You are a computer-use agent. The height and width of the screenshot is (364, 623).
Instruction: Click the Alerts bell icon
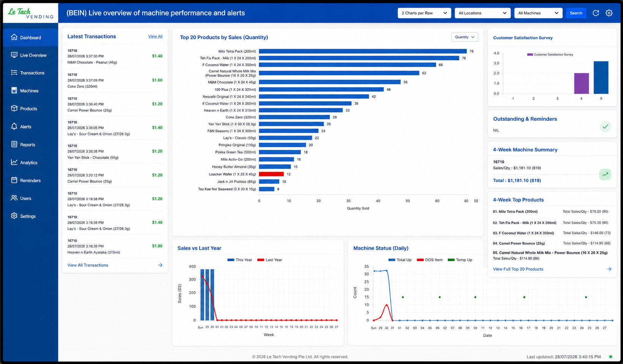(14, 126)
